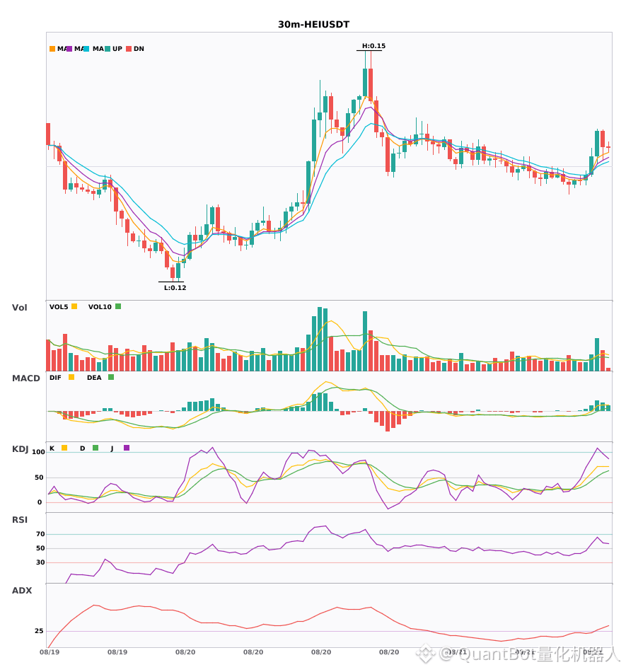The image size is (626, 672).
Task: Click the UP legend text
Action: (117, 49)
